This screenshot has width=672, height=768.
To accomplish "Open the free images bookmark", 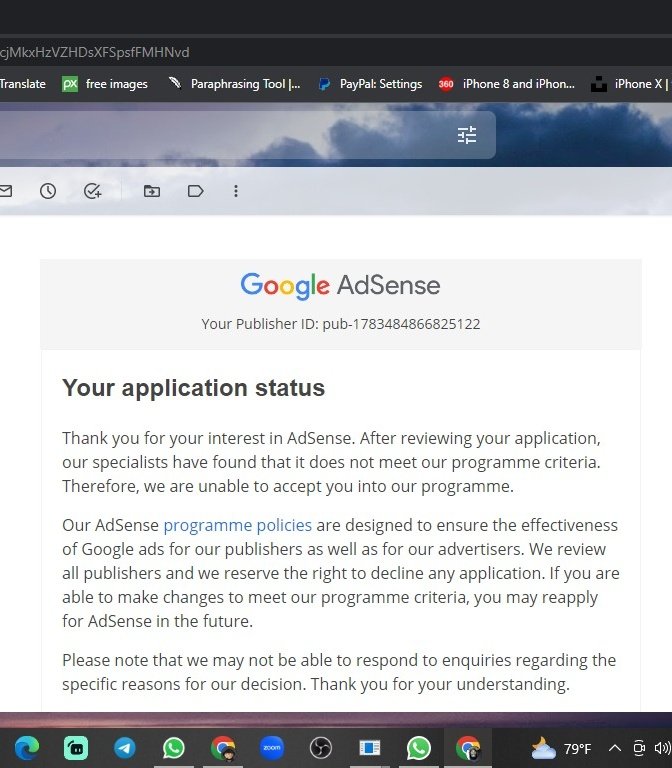I will click(105, 84).
